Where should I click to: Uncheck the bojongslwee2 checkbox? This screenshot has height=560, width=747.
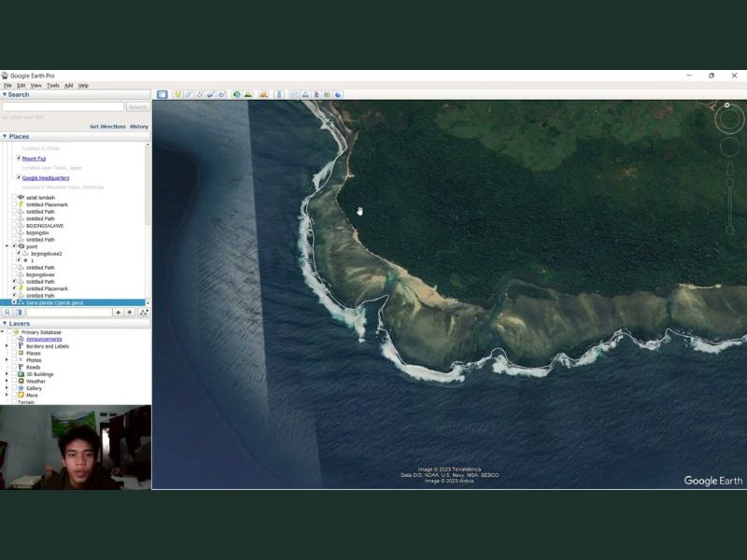pyautogui.click(x=19, y=253)
